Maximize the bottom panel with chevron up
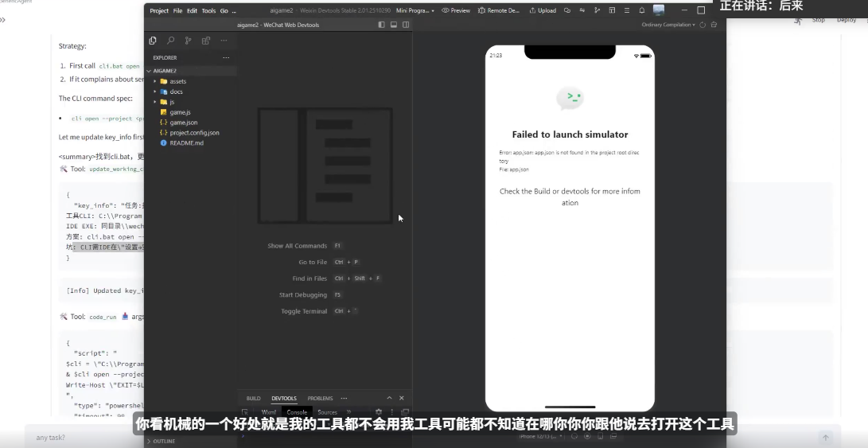Screen dimensions: 868x448 coord(389,398)
